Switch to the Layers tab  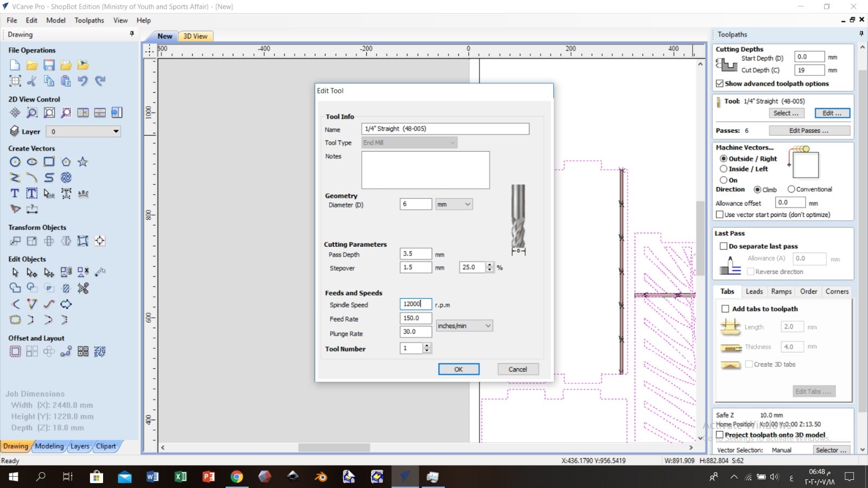pos(80,446)
